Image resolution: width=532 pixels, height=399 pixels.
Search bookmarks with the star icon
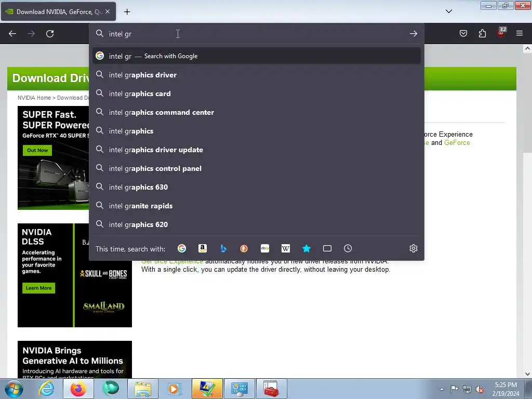point(307,248)
